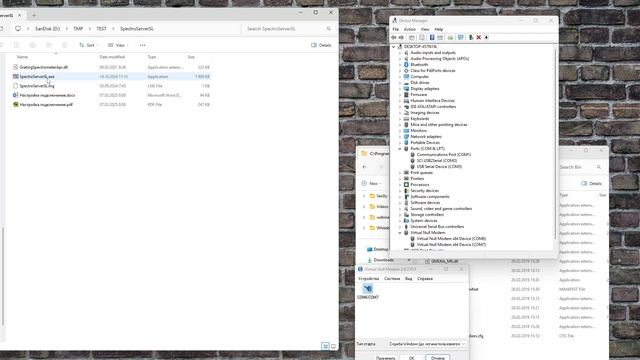Open Устройства menu in Virtual Null Modem
640x360 pixels.
(369, 279)
